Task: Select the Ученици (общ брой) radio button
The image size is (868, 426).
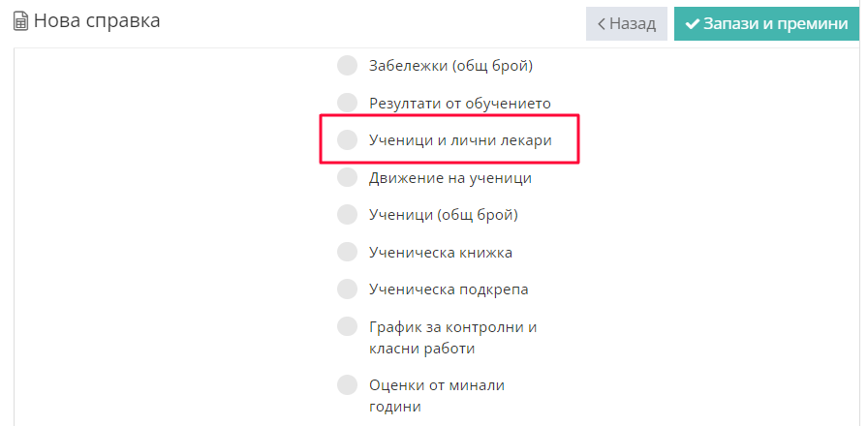Action: click(x=347, y=215)
